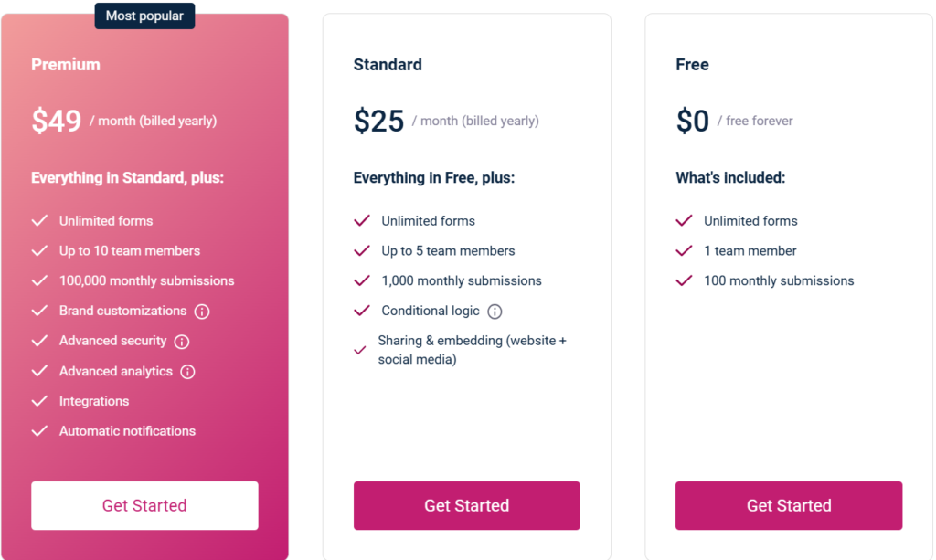
Task: Click the Most popular badge
Action: 144,16
